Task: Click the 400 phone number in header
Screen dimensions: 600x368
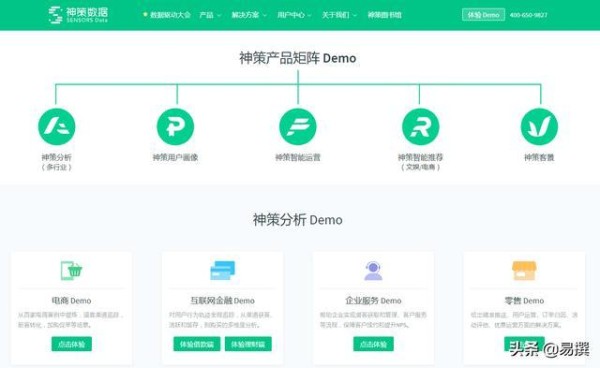Action: [528, 15]
